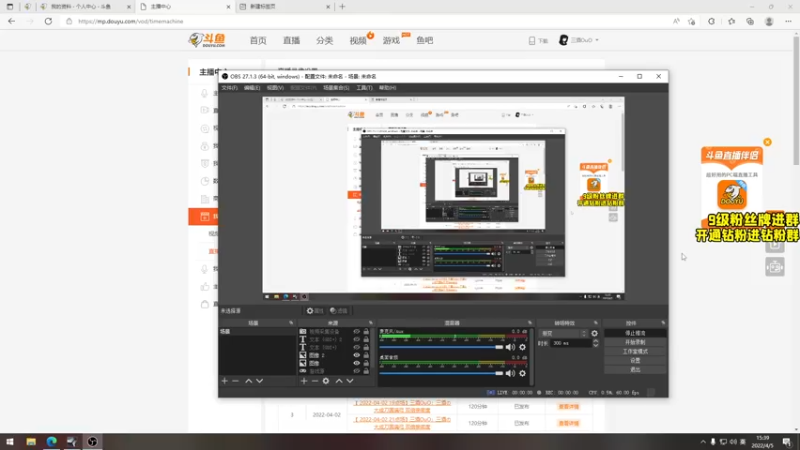Open 桌面音频 audio settings gear

[522, 373]
